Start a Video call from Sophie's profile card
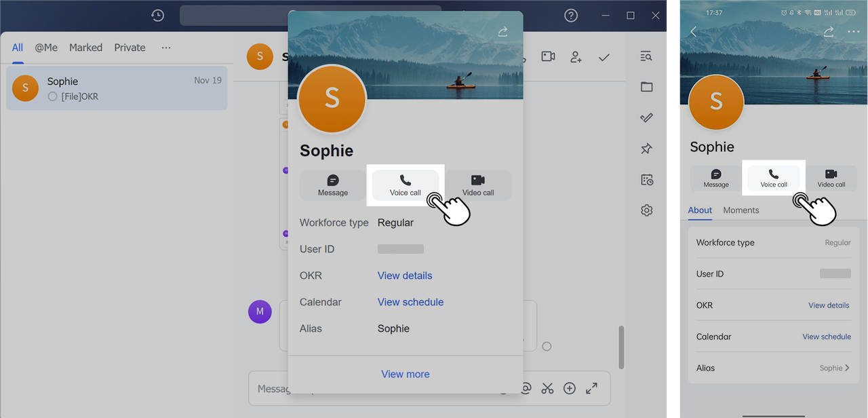868x418 pixels. (478, 184)
